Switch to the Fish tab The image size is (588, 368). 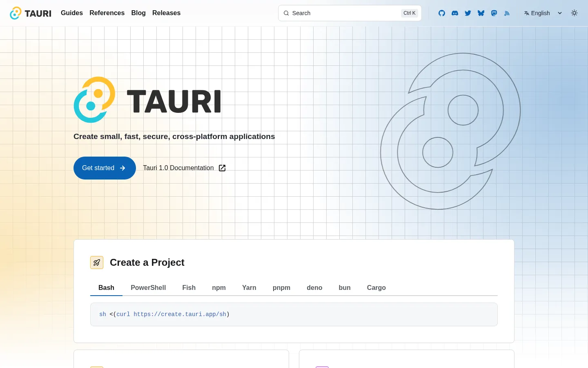click(x=189, y=288)
